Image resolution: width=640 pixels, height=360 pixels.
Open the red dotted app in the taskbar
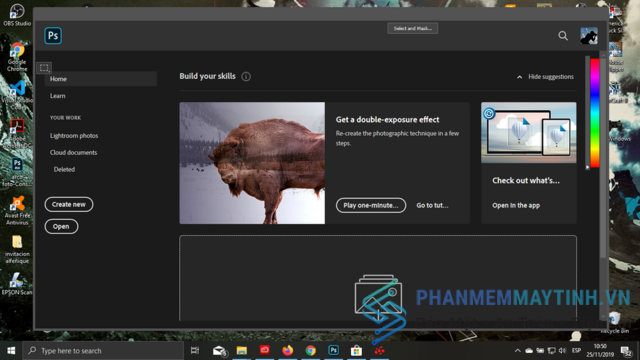[380, 351]
